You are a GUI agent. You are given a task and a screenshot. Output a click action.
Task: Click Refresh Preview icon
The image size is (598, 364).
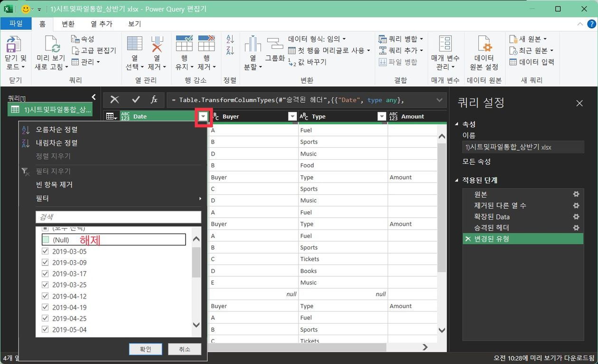(52, 44)
